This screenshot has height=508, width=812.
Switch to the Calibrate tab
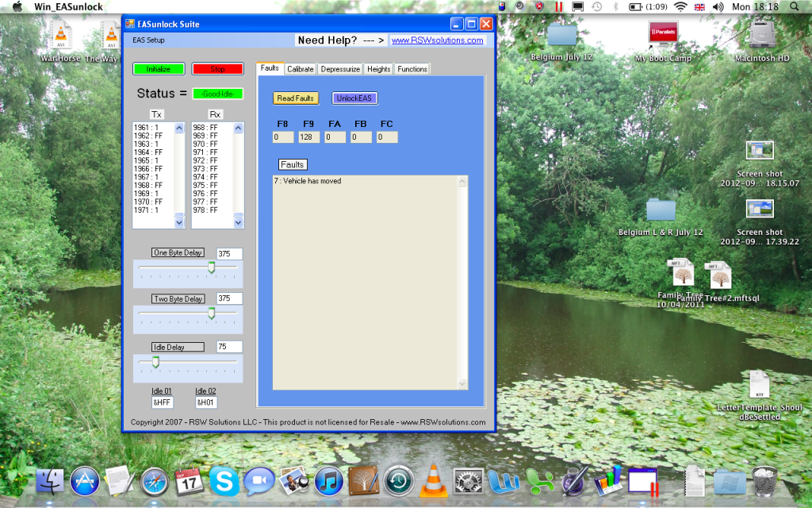click(301, 69)
